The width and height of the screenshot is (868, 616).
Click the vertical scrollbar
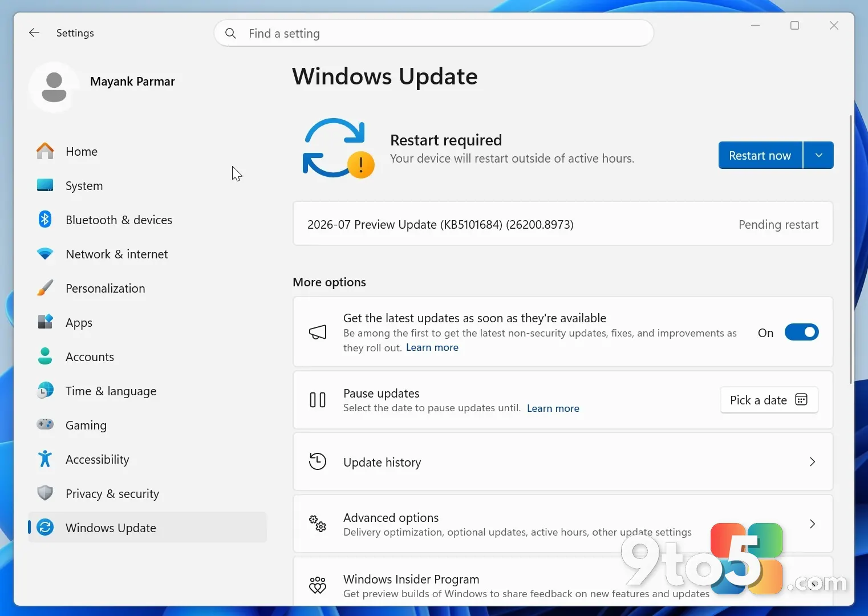coord(851,249)
